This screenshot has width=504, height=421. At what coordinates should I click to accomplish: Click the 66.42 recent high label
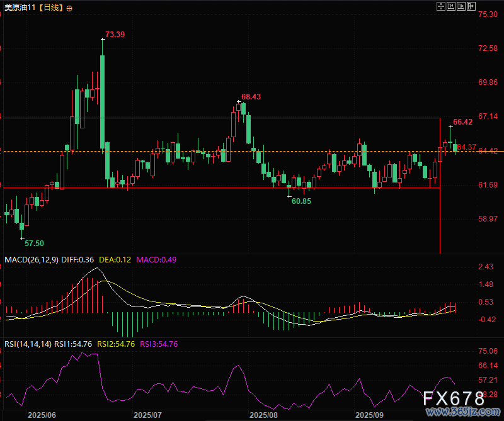click(462, 121)
